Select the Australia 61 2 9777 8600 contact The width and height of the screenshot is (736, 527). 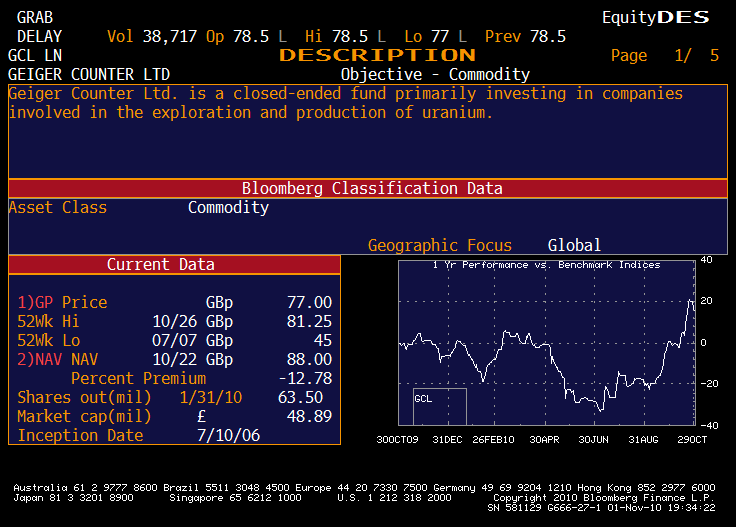85,488
